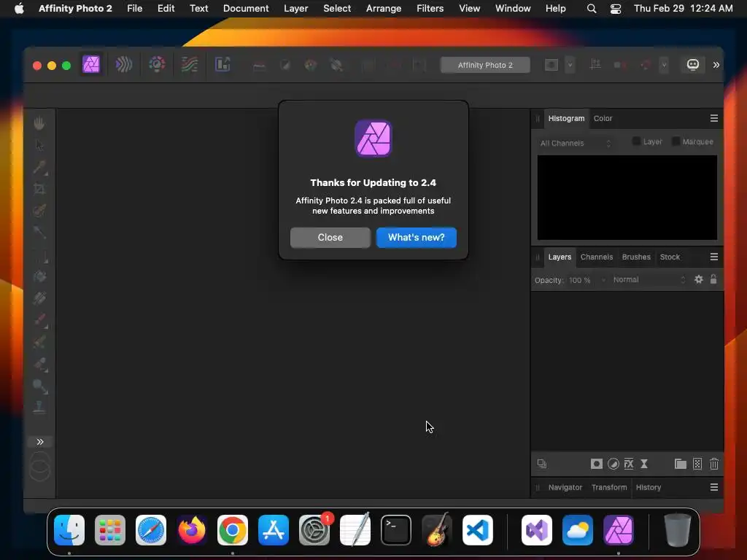Click the What's new? button
Viewport: 747px width, 560px height.
(x=417, y=237)
